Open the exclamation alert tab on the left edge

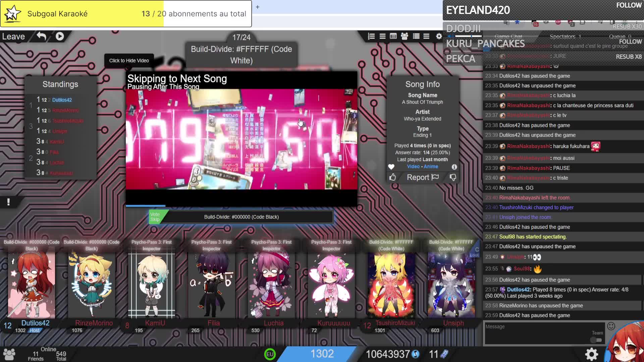tap(8, 202)
